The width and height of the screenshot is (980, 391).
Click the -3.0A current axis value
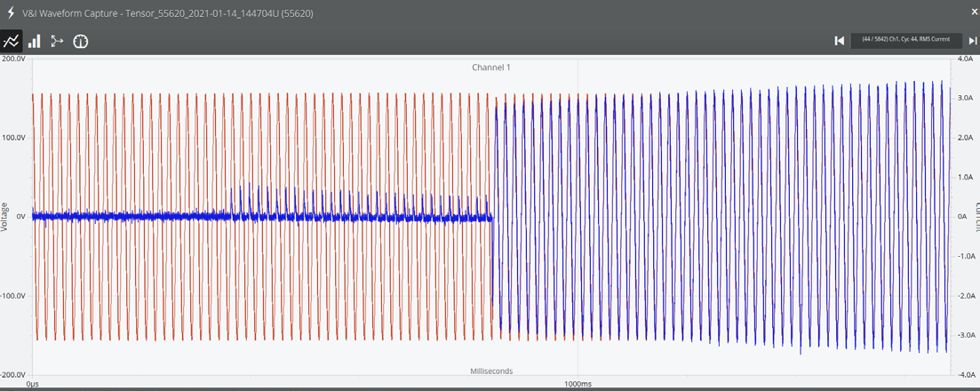pyautogui.click(x=964, y=335)
